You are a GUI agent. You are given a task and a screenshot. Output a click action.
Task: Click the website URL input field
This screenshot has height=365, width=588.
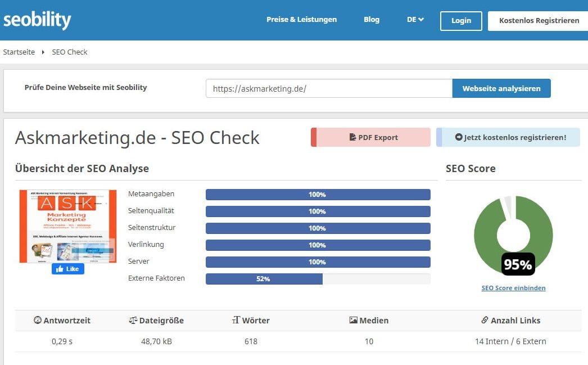329,88
